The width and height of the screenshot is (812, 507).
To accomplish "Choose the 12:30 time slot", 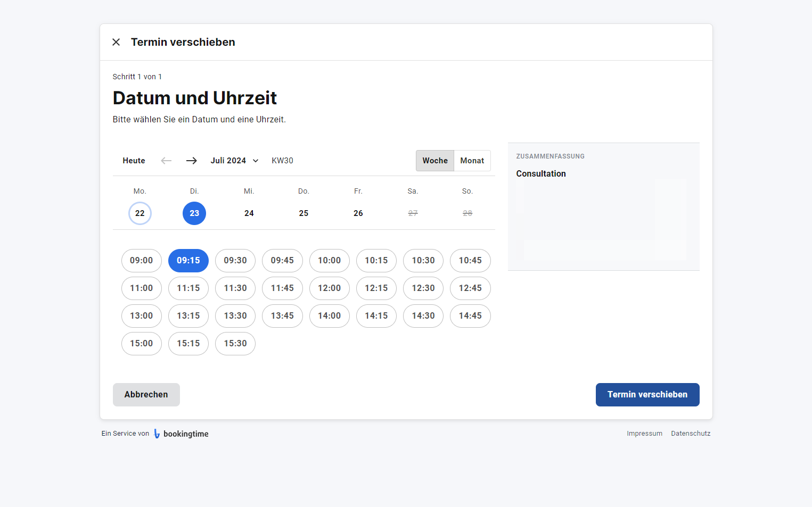I will (x=423, y=288).
